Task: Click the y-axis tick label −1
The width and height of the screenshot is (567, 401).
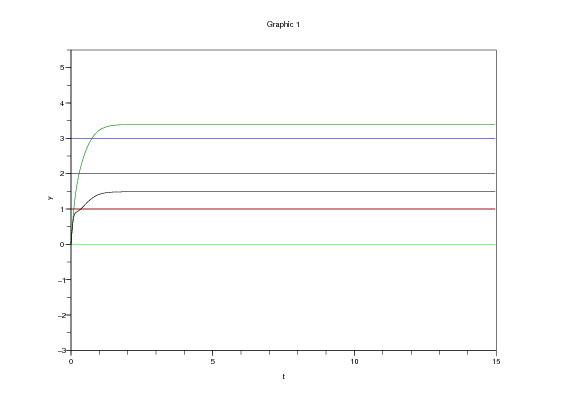Action: point(62,280)
